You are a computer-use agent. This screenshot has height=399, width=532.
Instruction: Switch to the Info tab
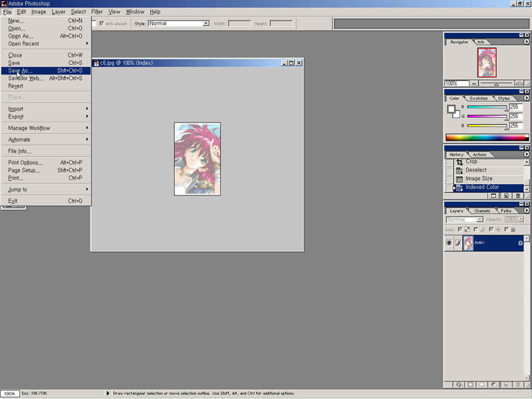point(481,42)
